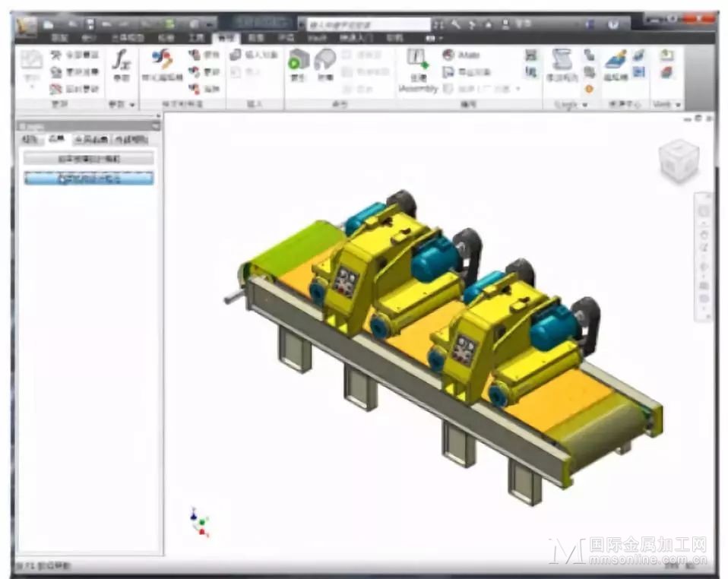Screen dimensions: 728x579
Task: Switch to the Vault ribbon tab
Action: [317, 38]
